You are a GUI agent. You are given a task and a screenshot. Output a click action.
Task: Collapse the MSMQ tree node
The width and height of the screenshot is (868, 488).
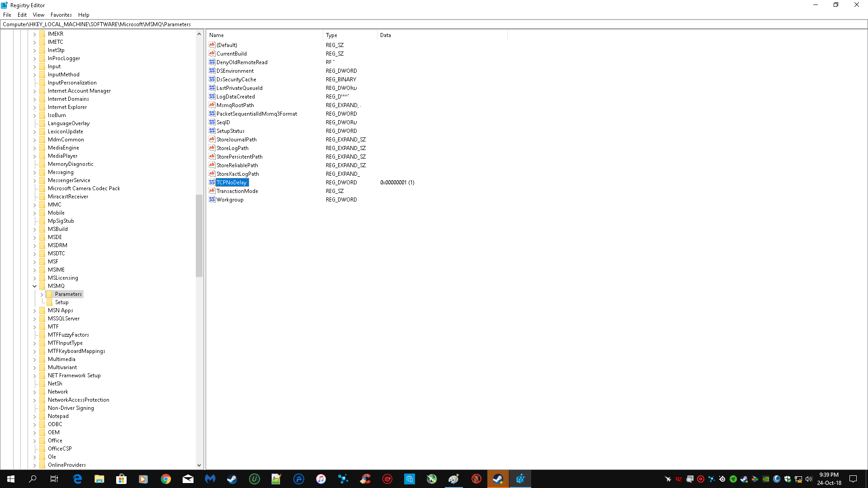(x=34, y=286)
